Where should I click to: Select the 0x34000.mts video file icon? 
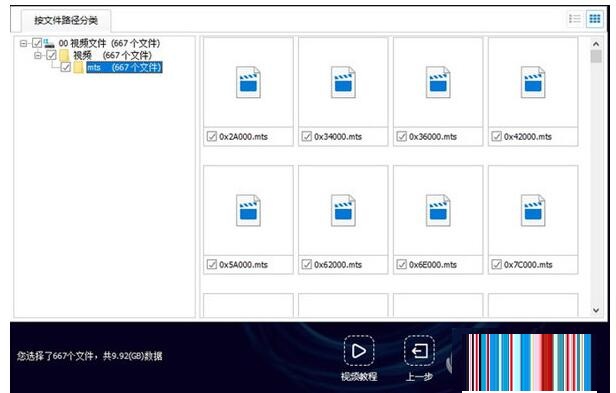[x=343, y=82]
